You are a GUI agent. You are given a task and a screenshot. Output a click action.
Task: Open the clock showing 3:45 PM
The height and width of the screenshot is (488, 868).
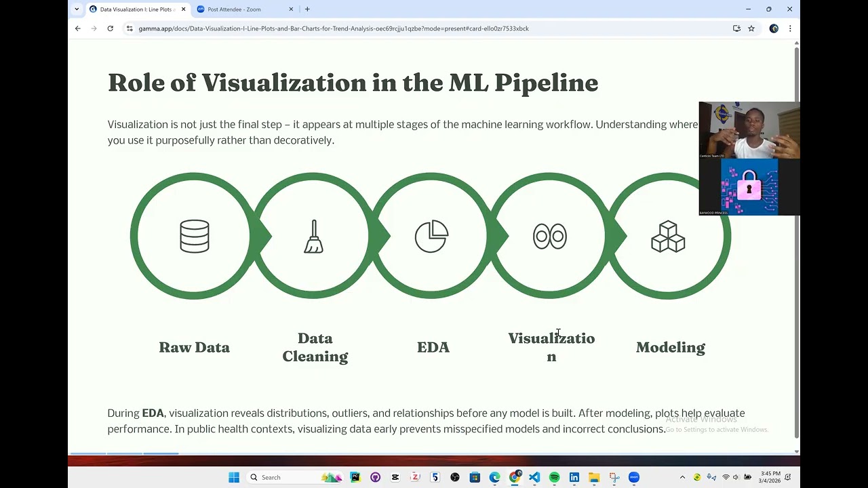pyautogui.click(x=770, y=477)
